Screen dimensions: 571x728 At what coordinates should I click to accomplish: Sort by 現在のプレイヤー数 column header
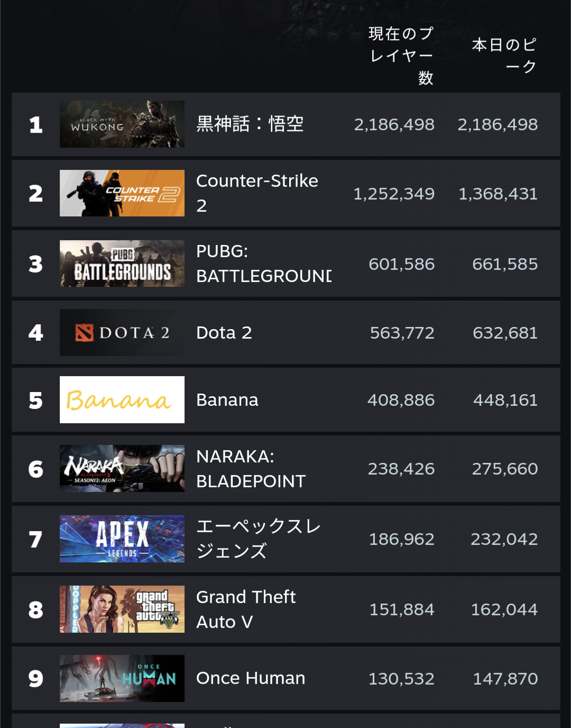[x=401, y=56]
